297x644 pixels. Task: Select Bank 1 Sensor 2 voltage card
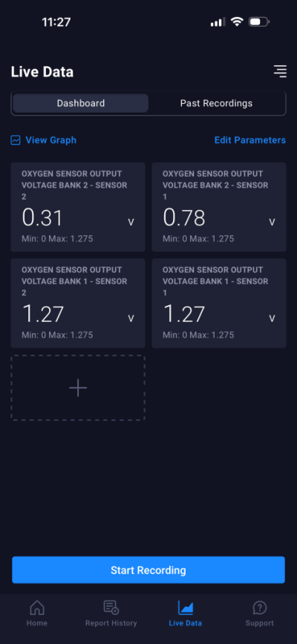point(78,303)
